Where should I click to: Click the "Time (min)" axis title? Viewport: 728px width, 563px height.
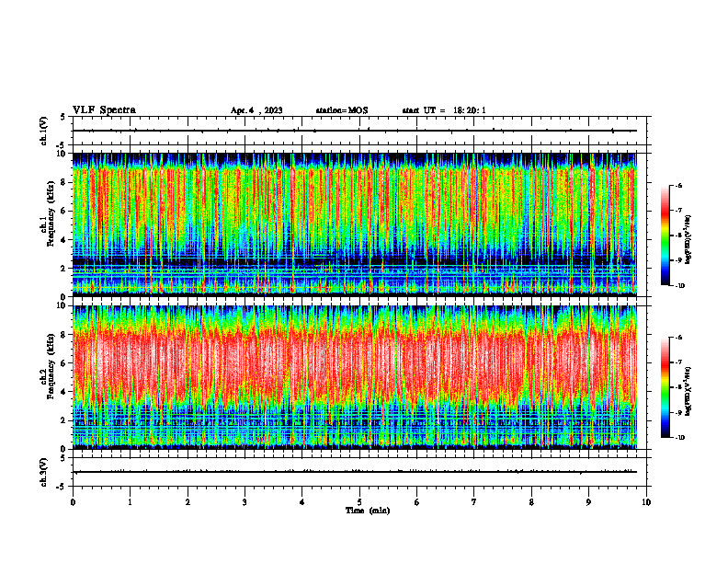368,511
